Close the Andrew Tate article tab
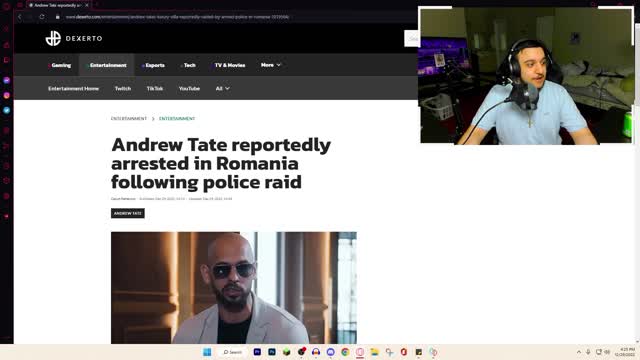Image resolution: width=640 pixels, height=360 pixels. coord(87,5)
